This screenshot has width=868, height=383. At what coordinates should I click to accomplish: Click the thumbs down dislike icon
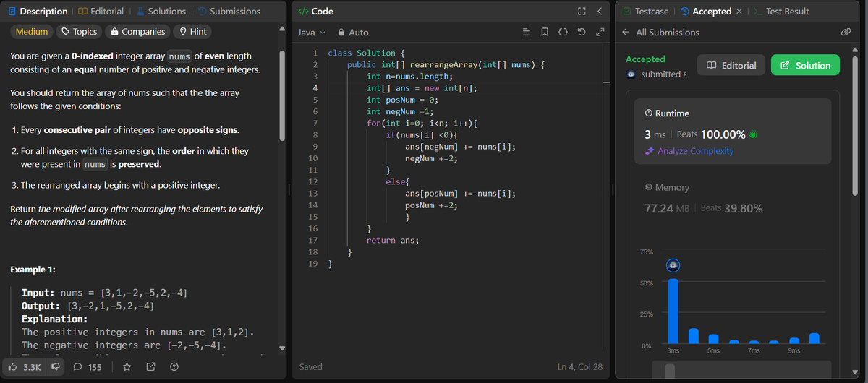pyautogui.click(x=55, y=367)
